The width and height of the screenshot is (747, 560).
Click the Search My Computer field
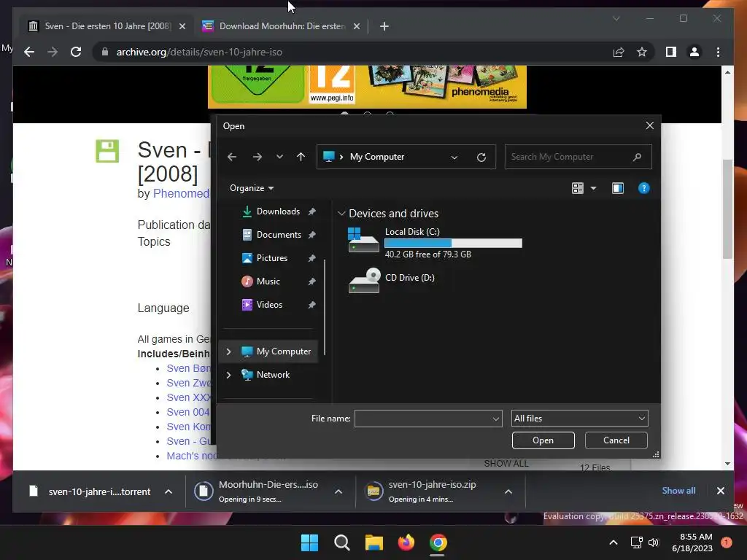(x=578, y=157)
